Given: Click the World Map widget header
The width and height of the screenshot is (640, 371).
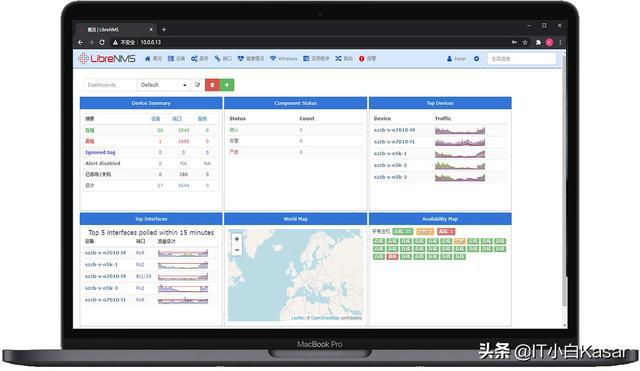Looking at the screenshot, I should coord(296,219).
